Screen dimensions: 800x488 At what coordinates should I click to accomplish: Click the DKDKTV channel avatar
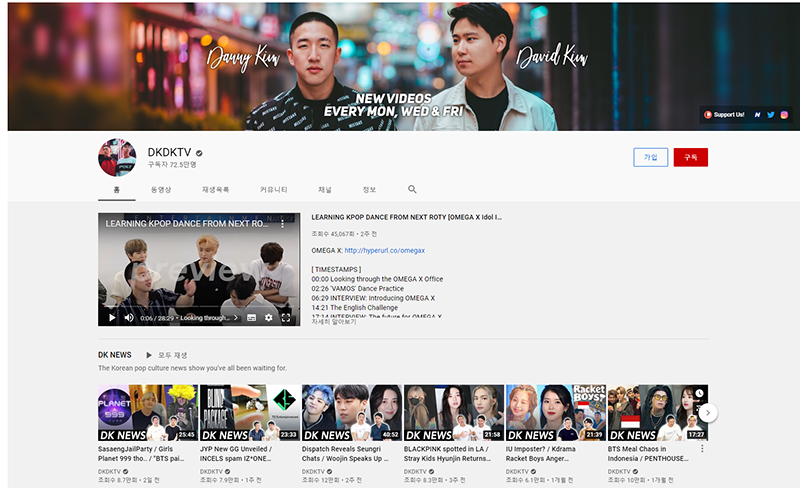tap(117, 157)
